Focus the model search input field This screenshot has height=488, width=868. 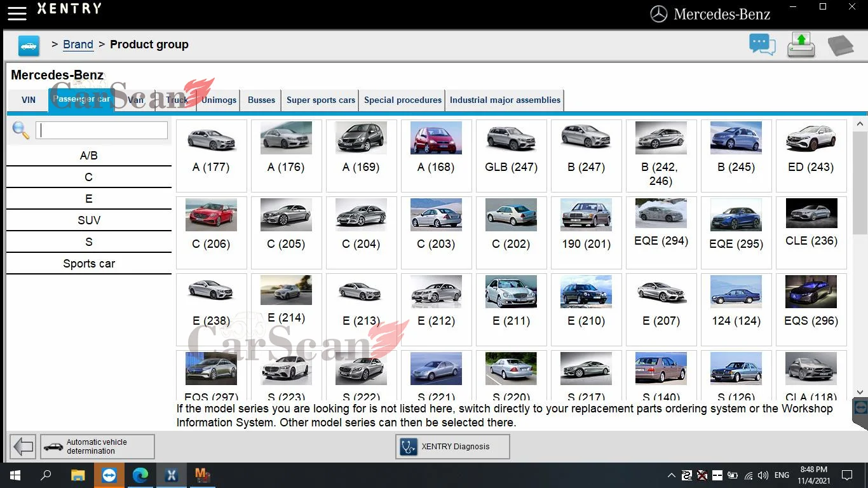102,130
